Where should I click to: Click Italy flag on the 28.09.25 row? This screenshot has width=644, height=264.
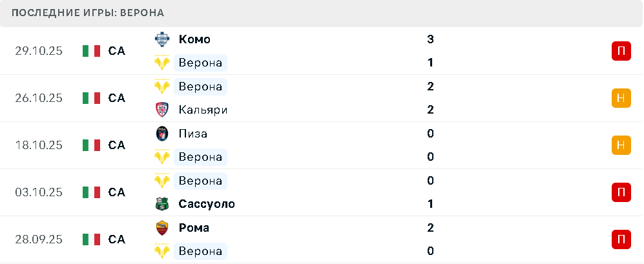(92, 239)
